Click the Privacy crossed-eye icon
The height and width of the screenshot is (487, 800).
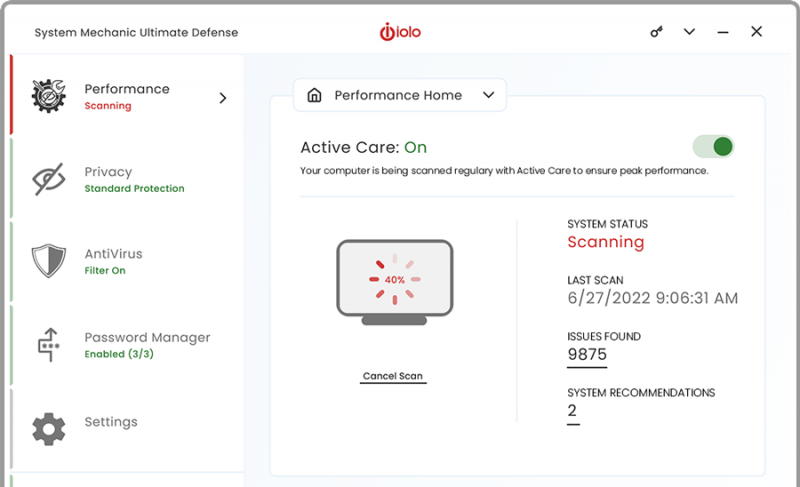pos(48,180)
